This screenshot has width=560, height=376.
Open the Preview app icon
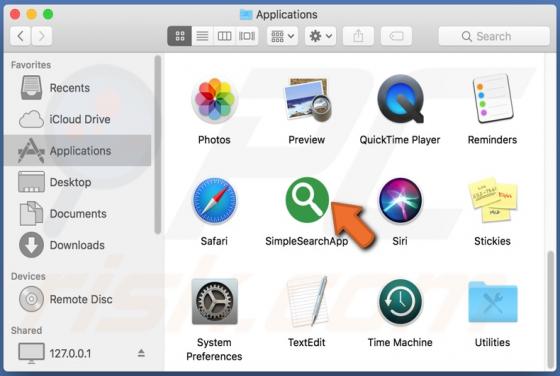click(307, 100)
